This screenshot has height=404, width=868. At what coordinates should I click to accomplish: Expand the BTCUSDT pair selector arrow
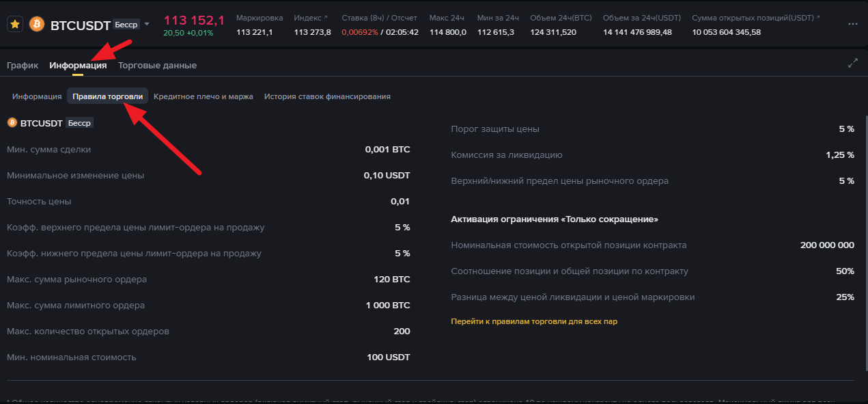coord(147,25)
